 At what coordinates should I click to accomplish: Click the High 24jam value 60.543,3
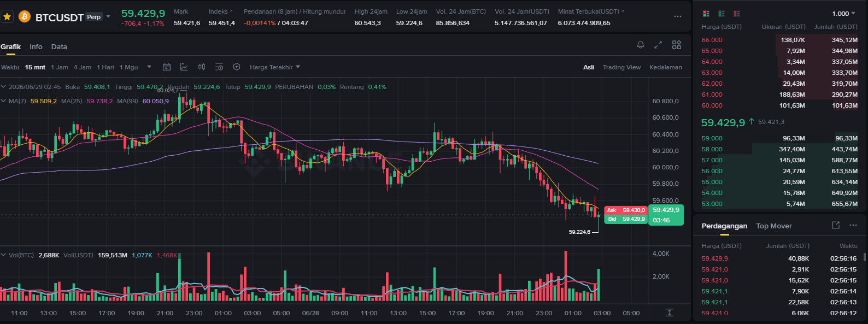(367, 23)
